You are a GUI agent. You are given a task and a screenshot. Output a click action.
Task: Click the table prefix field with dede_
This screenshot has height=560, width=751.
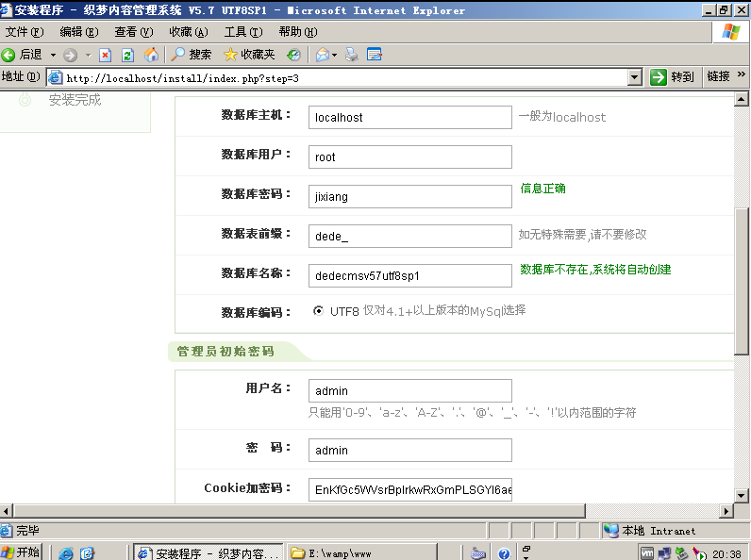[x=410, y=237]
